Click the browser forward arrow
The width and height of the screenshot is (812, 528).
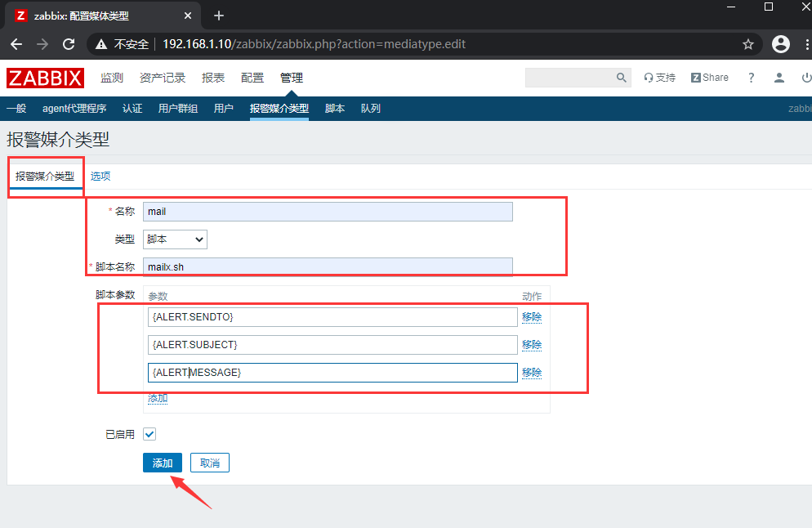pyautogui.click(x=42, y=45)
